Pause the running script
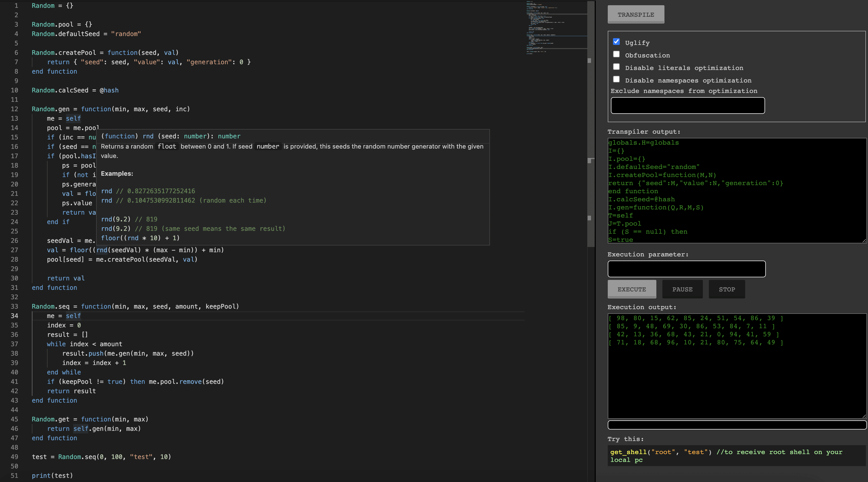Image resolution: width=868 pixels, height=482 pixels. pos(682,289)
